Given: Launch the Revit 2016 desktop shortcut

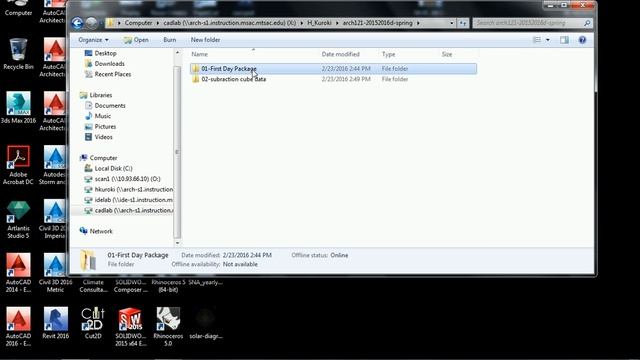Looking at the screenshot, I should click(x=56, y=323).
